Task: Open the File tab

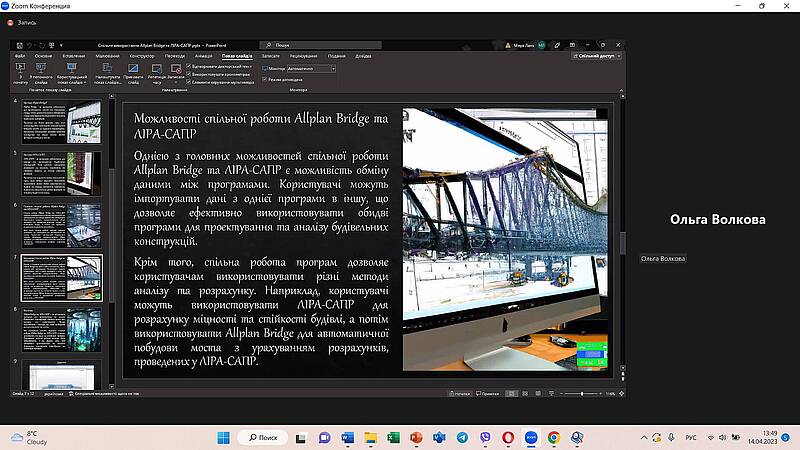Action: point(20,56)
